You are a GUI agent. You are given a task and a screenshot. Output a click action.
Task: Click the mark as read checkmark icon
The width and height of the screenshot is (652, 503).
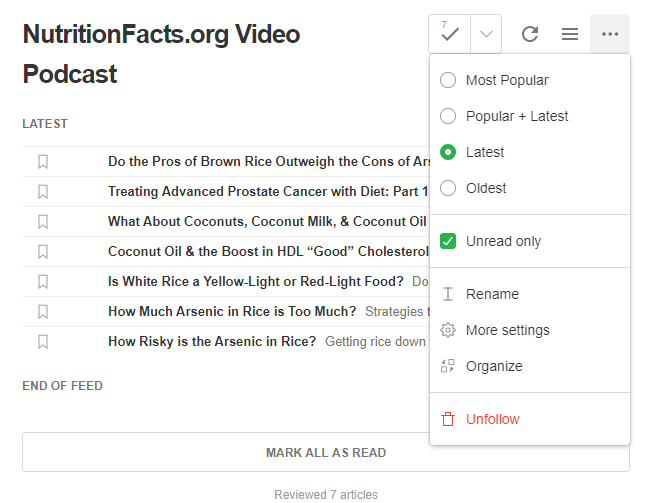(450, 34)
